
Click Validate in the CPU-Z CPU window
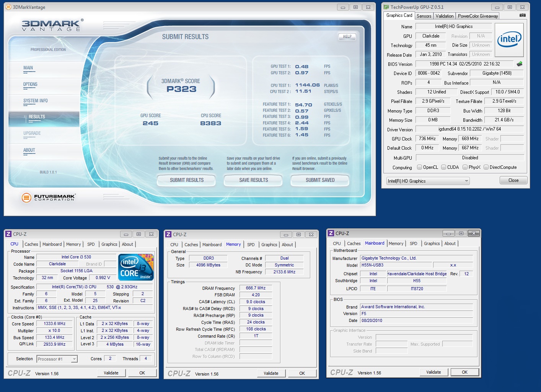pyautogui.click(x=111, y=373)
